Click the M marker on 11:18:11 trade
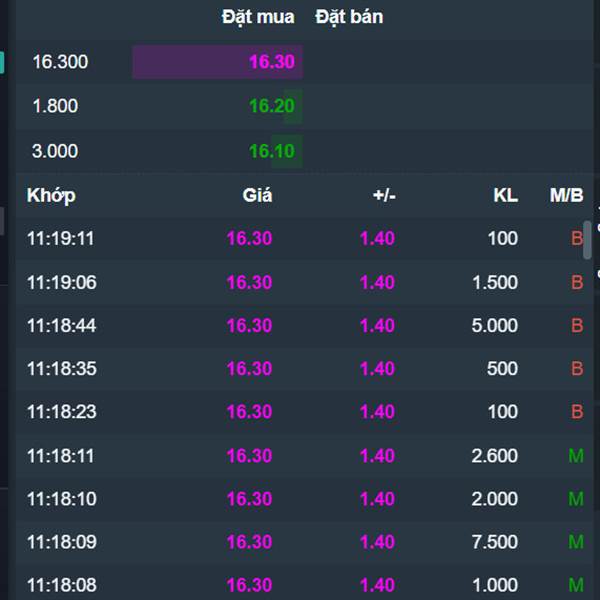 pyautogui.click(x=576, y=456)
